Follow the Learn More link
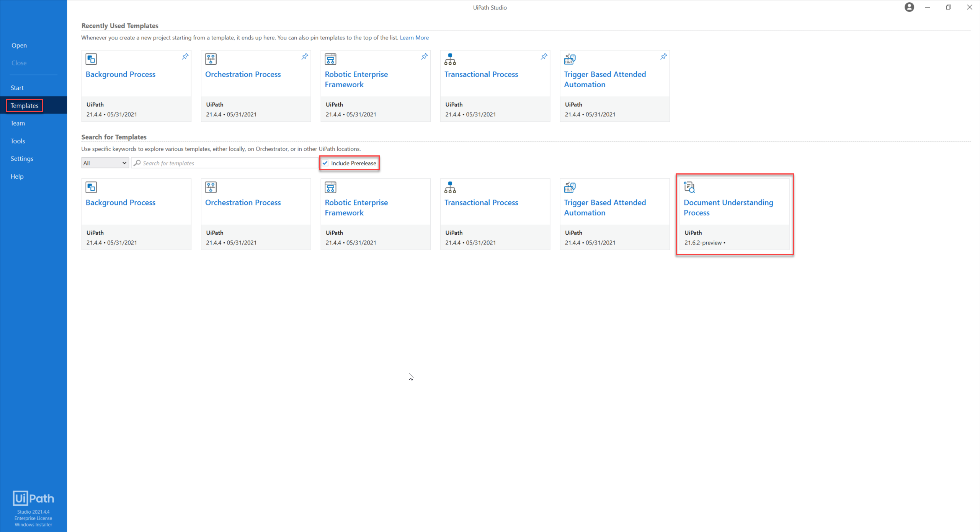The width and height of the screenshot is (980, 532). click(x=414, y=38)
